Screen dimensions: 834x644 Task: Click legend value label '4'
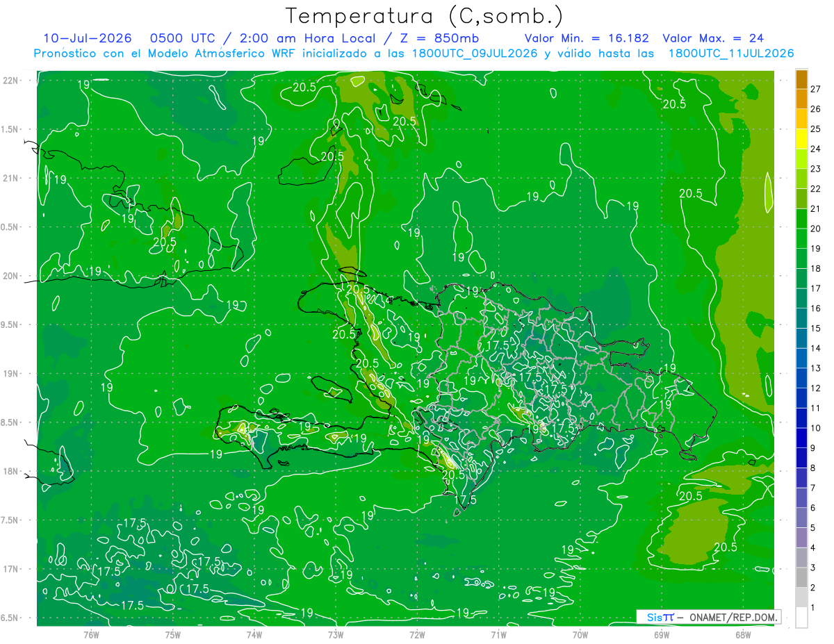coord(813,548)
